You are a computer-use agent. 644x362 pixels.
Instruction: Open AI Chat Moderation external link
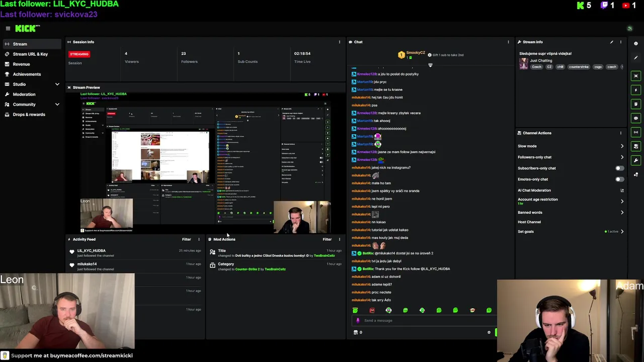coord(622,191)
